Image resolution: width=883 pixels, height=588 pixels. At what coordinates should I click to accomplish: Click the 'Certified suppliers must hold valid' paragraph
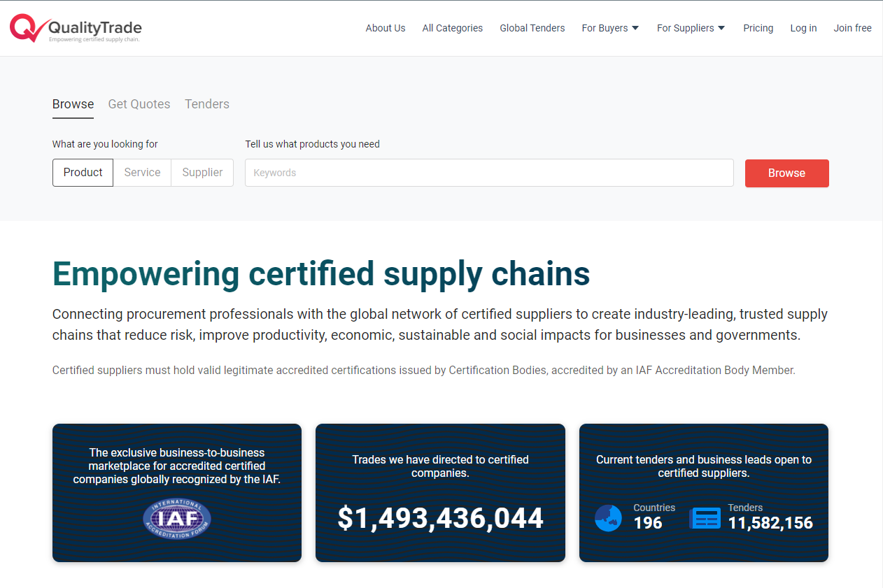click(424, 371)
